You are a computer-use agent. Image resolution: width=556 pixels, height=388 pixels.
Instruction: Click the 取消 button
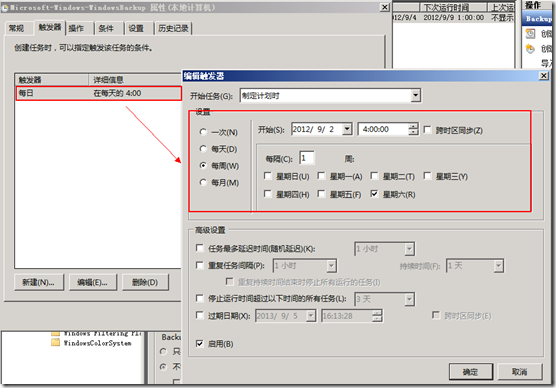(520, 371)
